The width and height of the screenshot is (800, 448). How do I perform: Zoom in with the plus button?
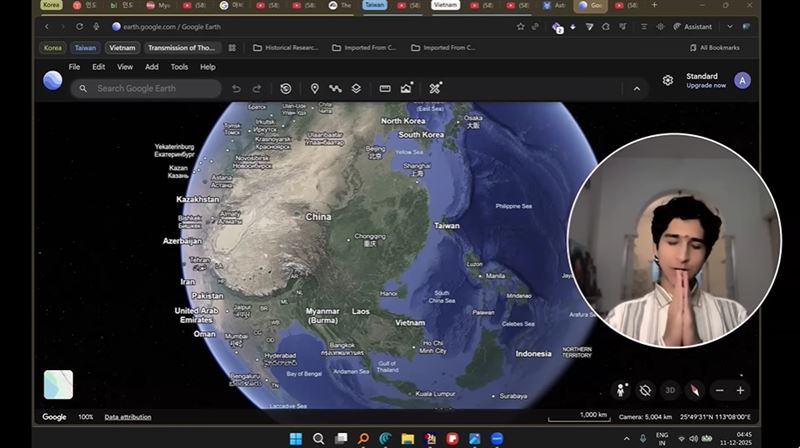(740, 390)
